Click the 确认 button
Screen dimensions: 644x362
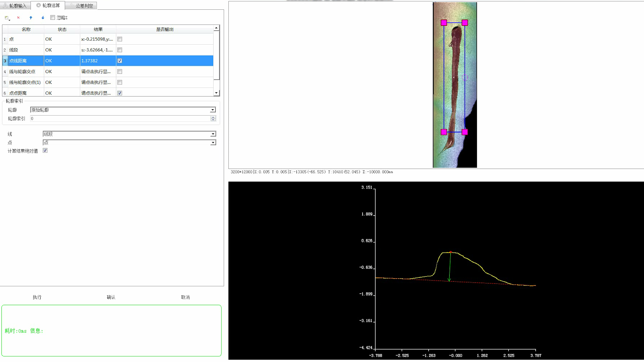click(x=111, y=297)
